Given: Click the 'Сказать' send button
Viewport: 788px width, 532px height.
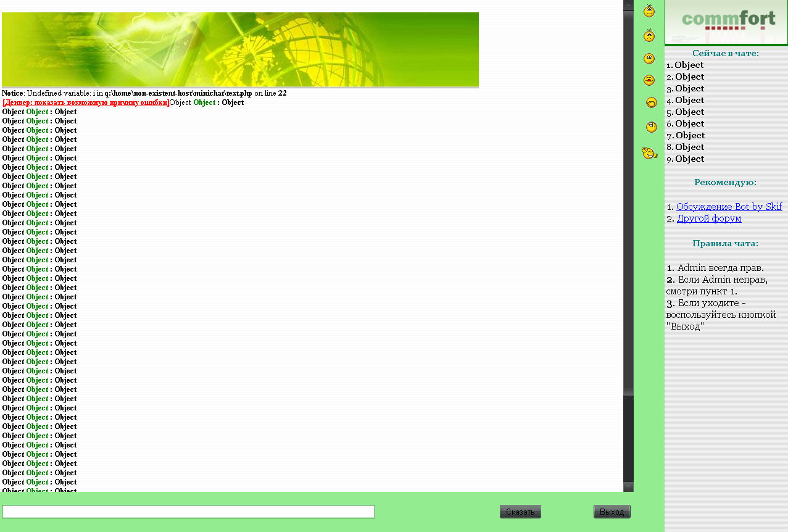Looking at the screenshot, I should coord(520,512).
